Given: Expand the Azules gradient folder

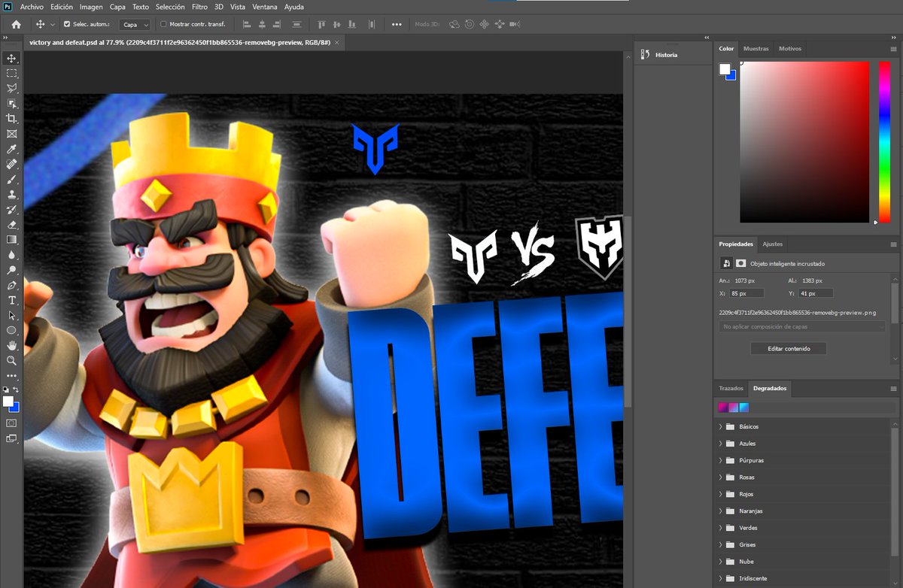Looking at the screenshot, I should [x=720, y=443].
